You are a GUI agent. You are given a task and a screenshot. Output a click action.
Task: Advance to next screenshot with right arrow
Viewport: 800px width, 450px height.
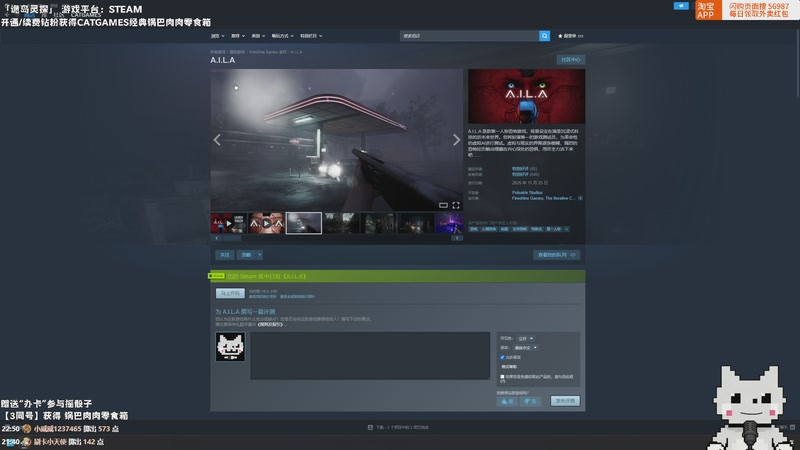click(456, 140)
